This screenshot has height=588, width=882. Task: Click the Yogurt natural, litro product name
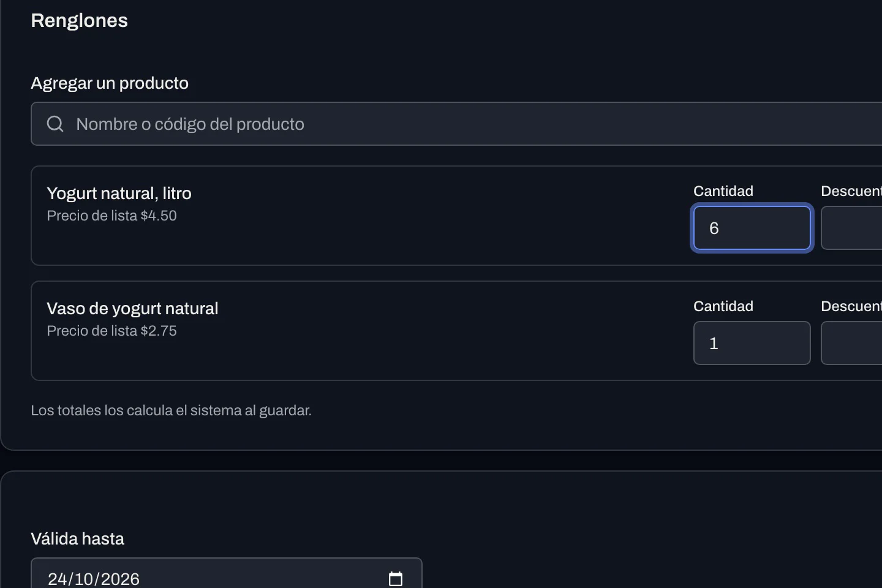[119, 193]
